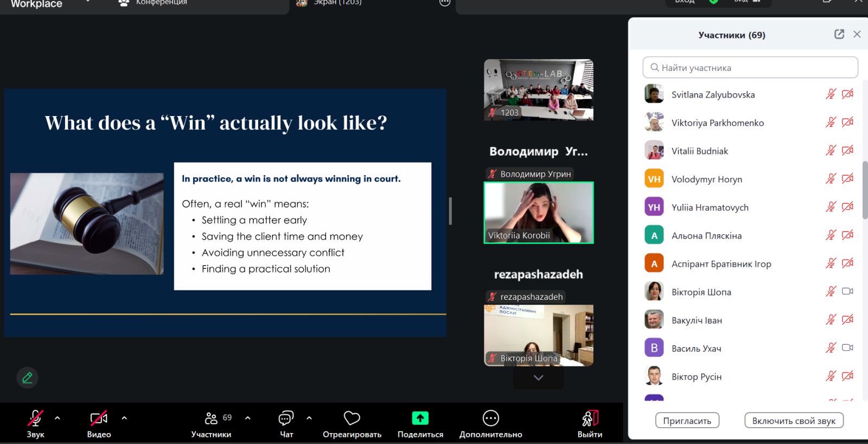Screen dimensions: 868x444
Task: Pop out the participants panel
Action: coord(839,34)
